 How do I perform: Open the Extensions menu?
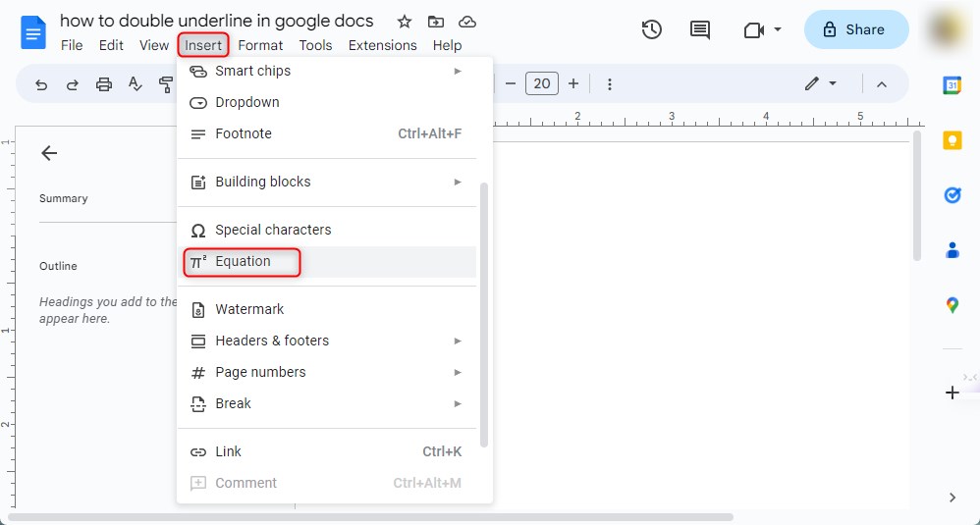(383, 45)
